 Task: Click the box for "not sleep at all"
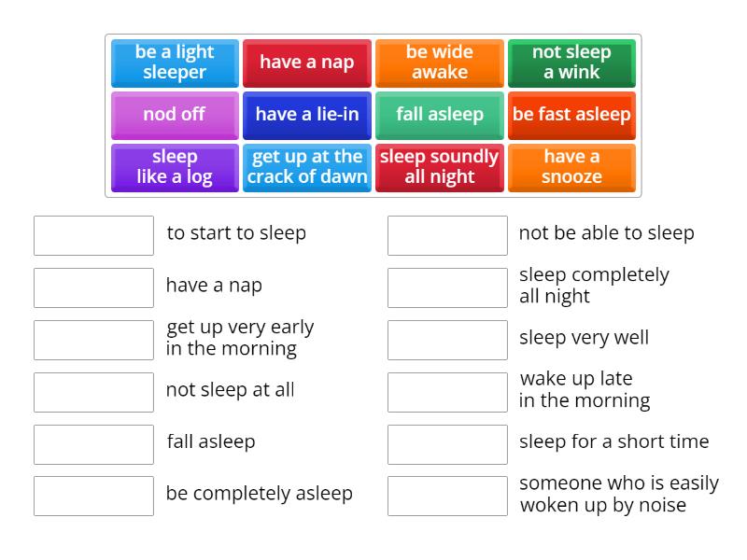coord(92,392)
